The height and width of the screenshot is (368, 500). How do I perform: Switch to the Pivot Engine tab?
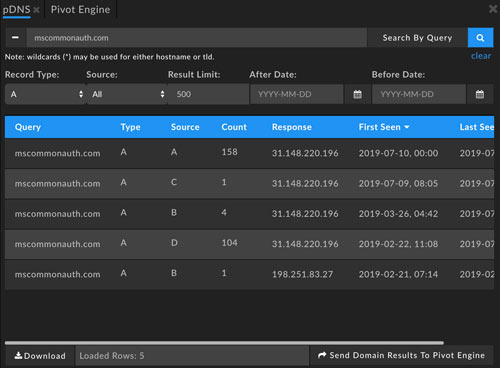[80, 10]
